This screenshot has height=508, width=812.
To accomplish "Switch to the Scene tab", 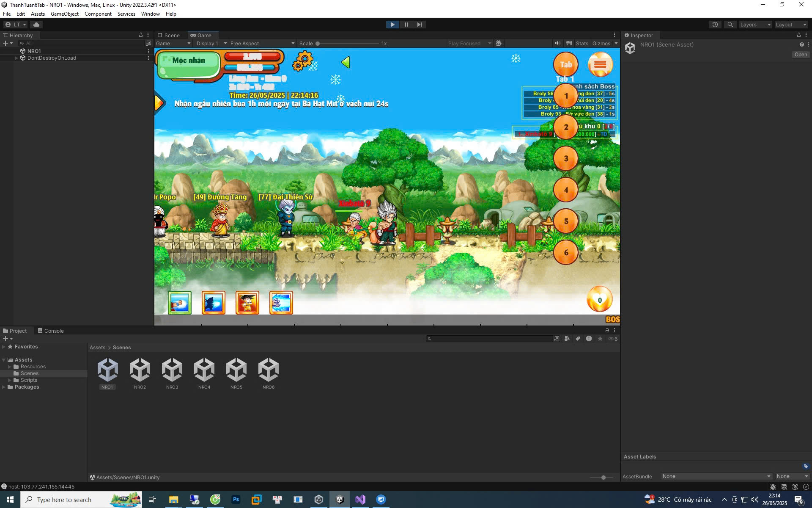I will tap(169, 35).
